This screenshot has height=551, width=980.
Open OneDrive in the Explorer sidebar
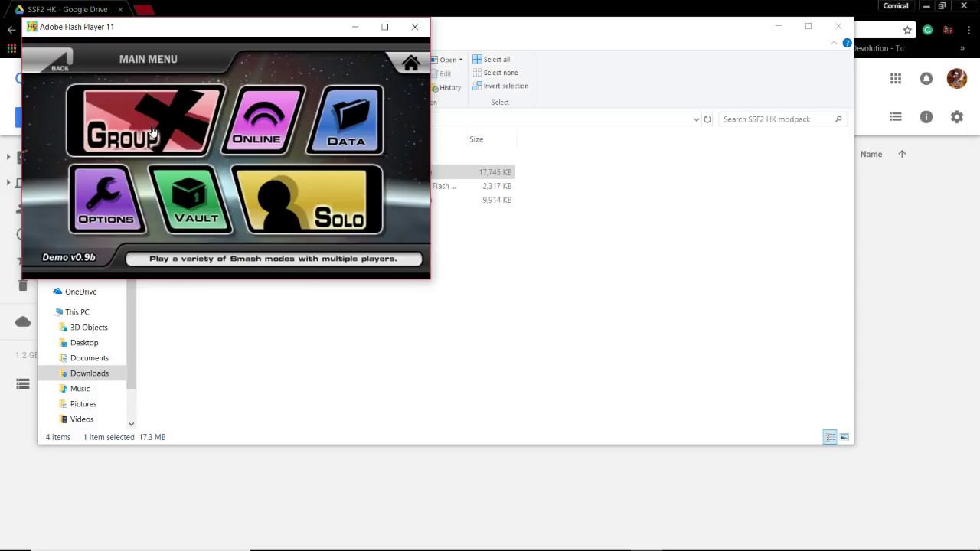(75, 292)
